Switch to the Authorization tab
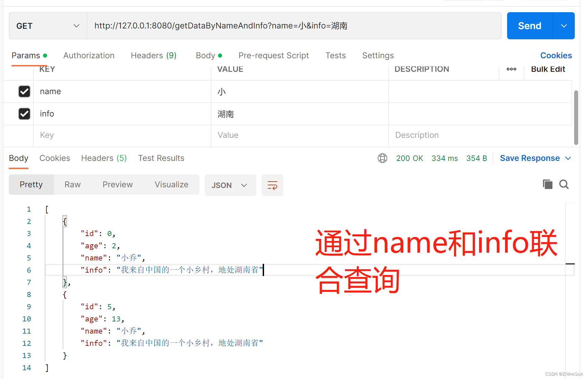Image resolution: width=588 pixels, height=379 pixels. tap(89, 55)
